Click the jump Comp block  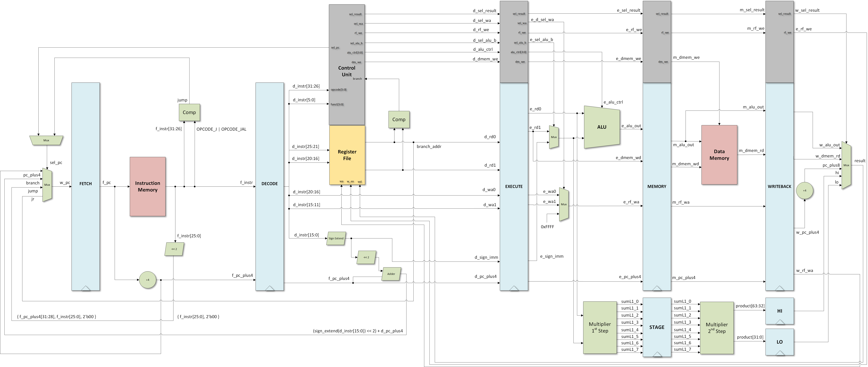tap(189, 112)
